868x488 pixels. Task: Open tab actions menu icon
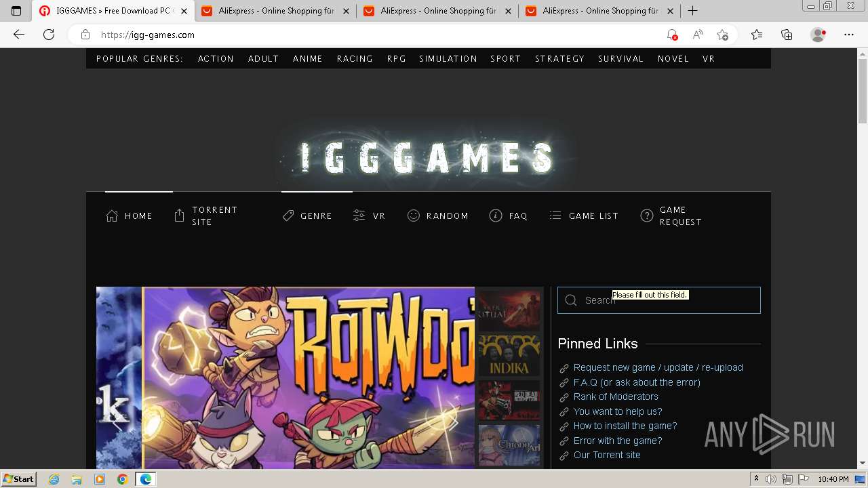tap(16, 11)
